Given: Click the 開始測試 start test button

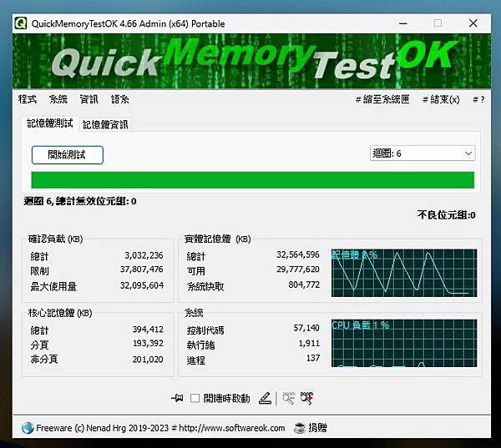Looking at the screenshot, I should pos(68,155).
